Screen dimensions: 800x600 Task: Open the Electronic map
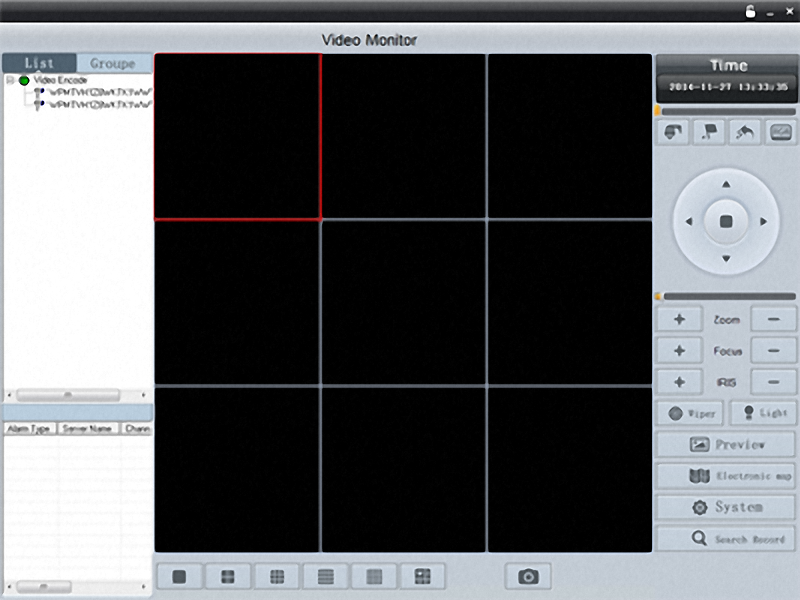click(x=726, y=476)
